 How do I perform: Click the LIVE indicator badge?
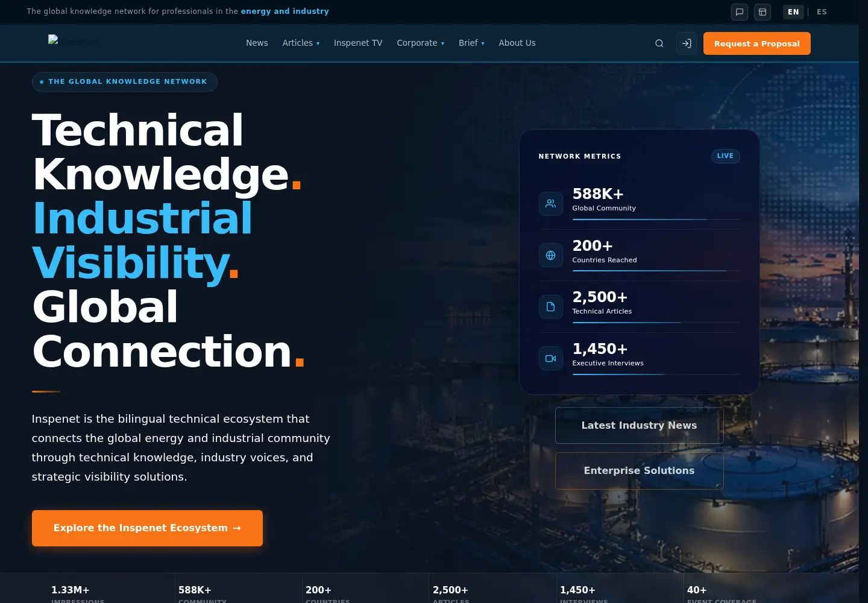(x=725, y=156)
